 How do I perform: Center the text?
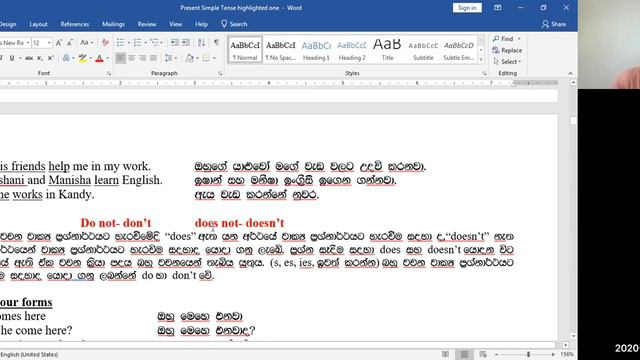(x=131, y=58)
